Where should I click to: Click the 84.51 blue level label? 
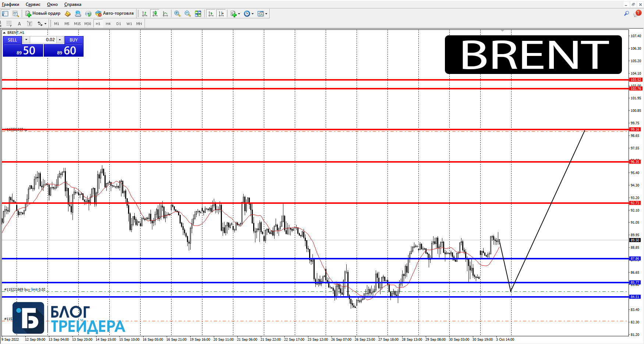[x=635, y=297]
